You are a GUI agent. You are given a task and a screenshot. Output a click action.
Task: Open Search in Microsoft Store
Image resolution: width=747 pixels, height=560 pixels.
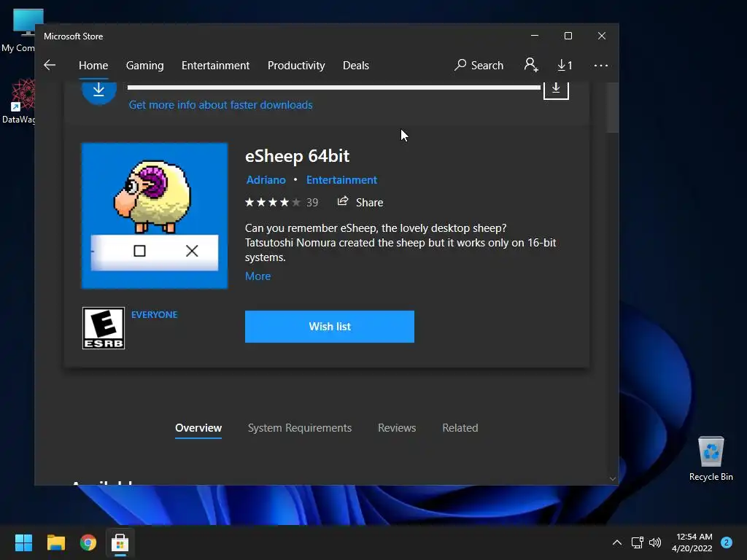(x=479, y=65)
